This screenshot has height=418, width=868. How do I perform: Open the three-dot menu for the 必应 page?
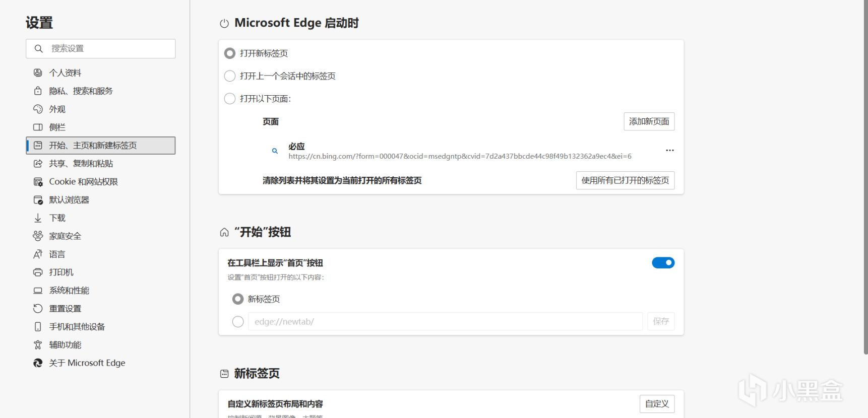pos(669,150)
